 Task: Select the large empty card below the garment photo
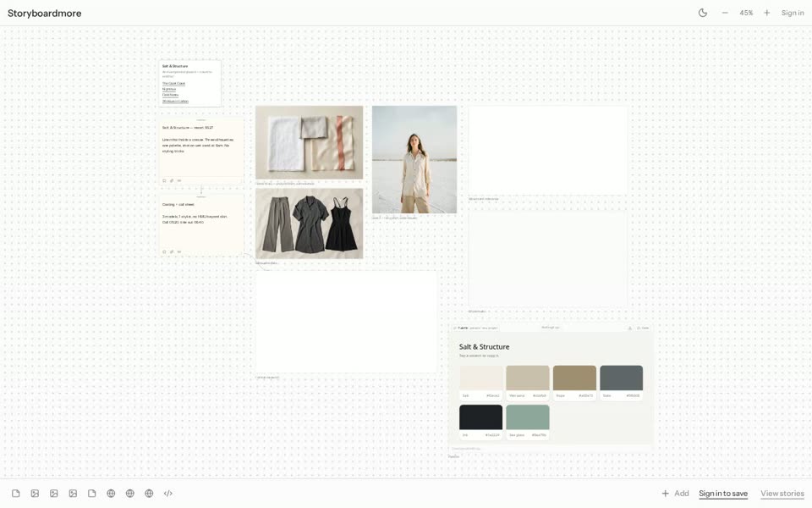click(347, 322)
